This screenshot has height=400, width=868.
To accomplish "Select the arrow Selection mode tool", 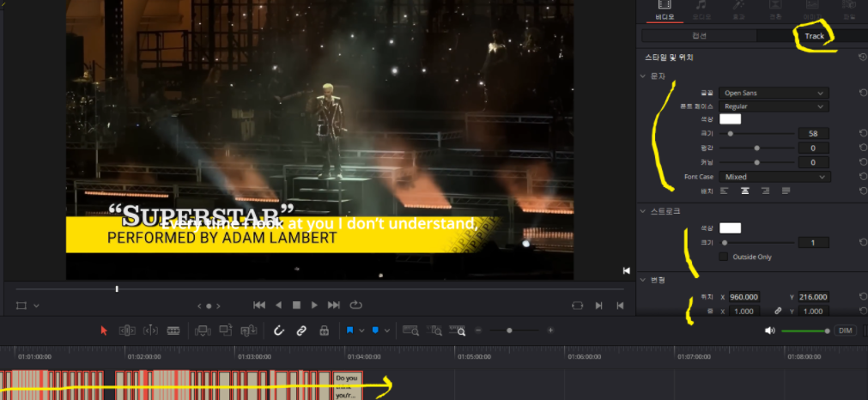I will 104,330.
